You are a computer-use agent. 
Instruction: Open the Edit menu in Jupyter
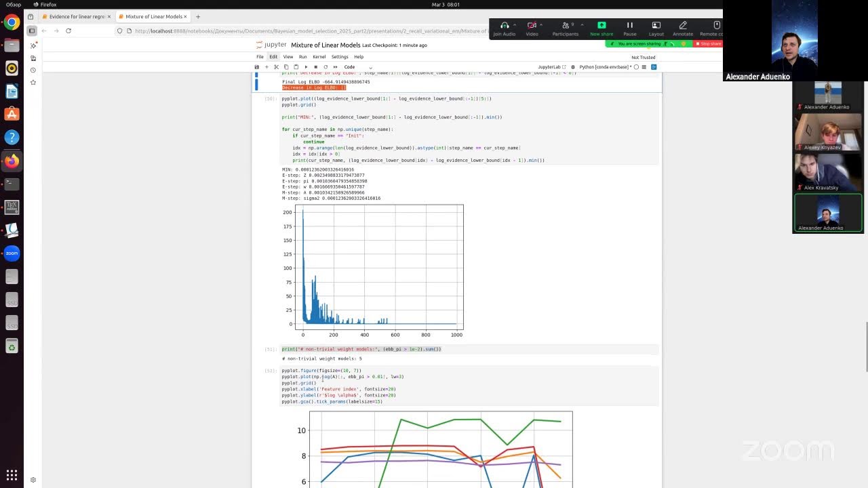tap(273, 57)
